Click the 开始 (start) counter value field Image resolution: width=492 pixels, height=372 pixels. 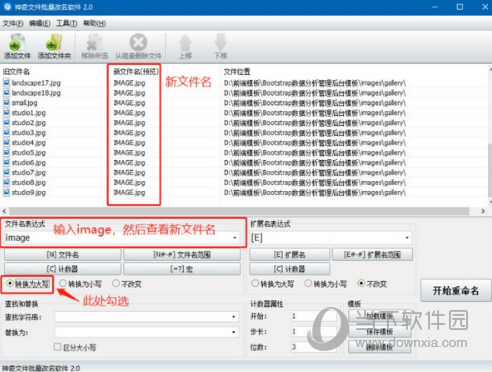313,316
